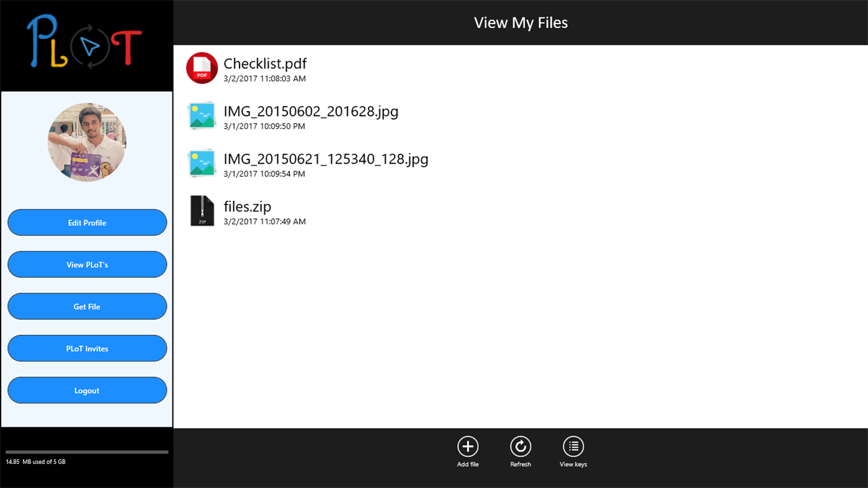Click the Logout button
Viewport: 868px width, 488px height.
tap(87, 391)
